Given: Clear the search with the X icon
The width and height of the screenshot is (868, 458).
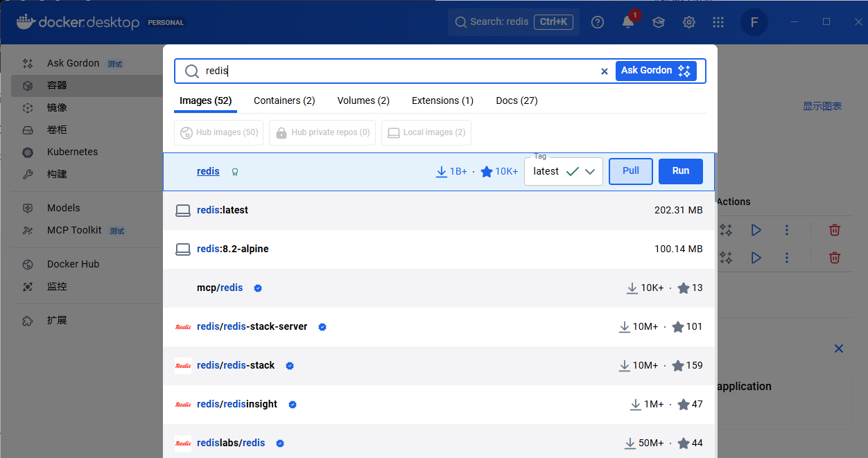Looking at the screenshot, I should (x=604, y=71).
